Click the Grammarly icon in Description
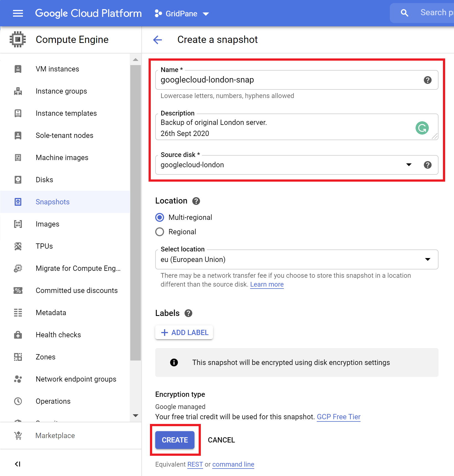The image size is (454, 476). [x=422, y=128]
